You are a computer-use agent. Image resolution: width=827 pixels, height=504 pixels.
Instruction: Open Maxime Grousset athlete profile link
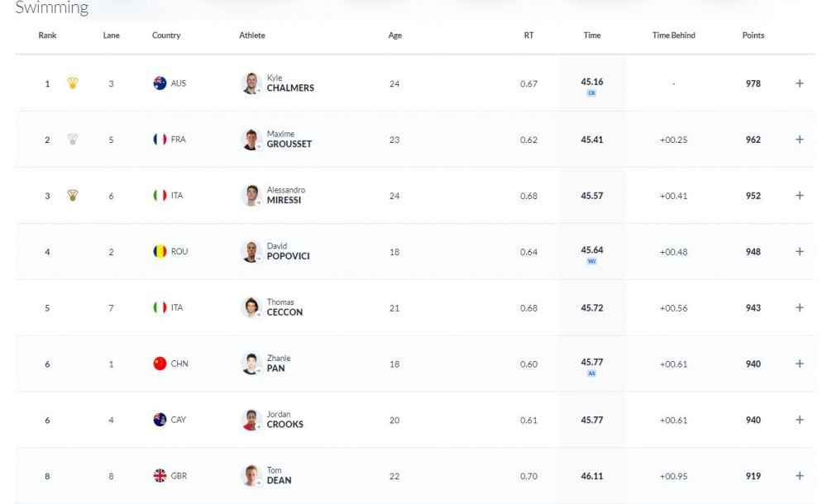click(x=289, y=139)
